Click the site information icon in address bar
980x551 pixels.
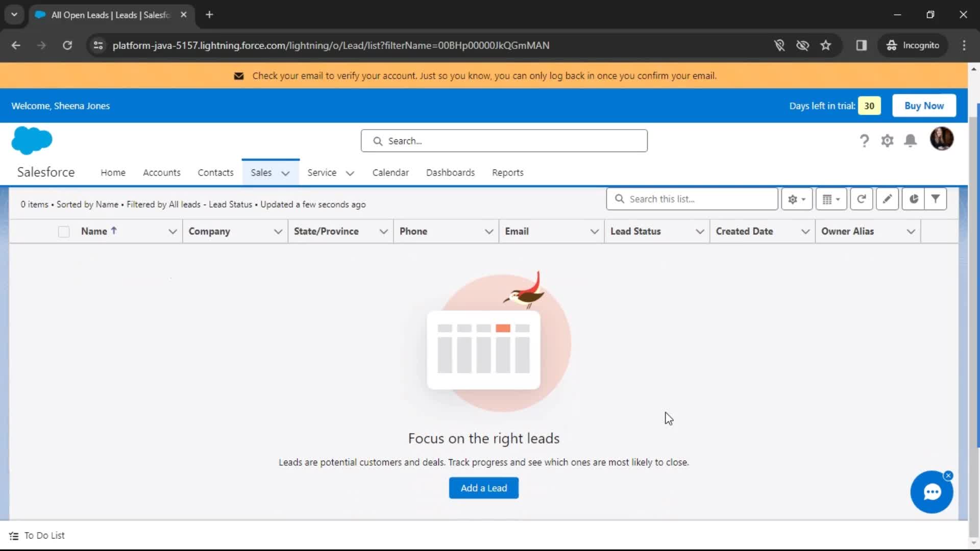[x=98, y=45]
